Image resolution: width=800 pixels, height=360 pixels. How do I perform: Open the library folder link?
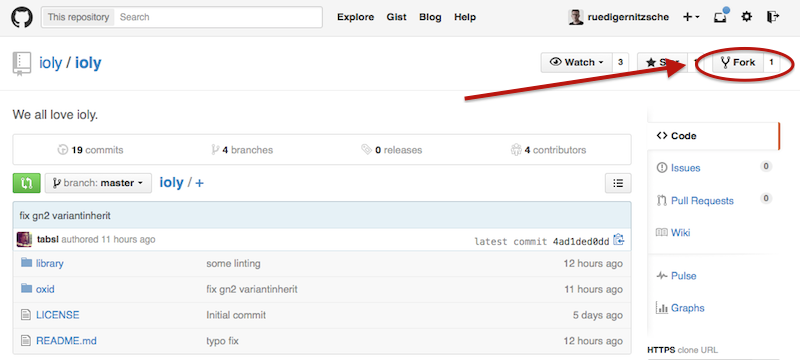[50, 264]
